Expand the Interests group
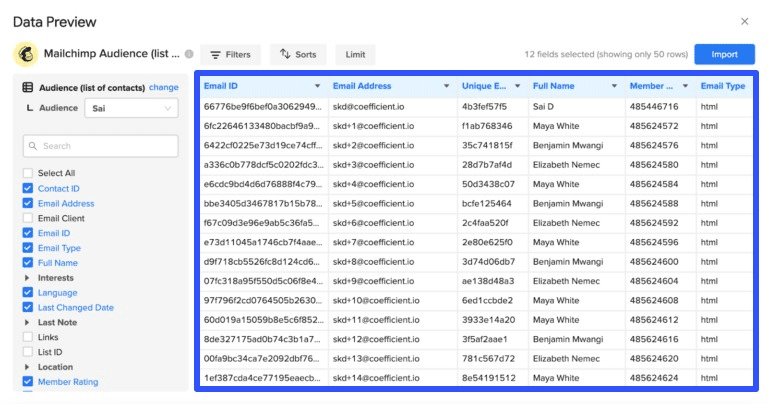The width and height of the screenshot is (768, 404). click(x=27, y=278)
